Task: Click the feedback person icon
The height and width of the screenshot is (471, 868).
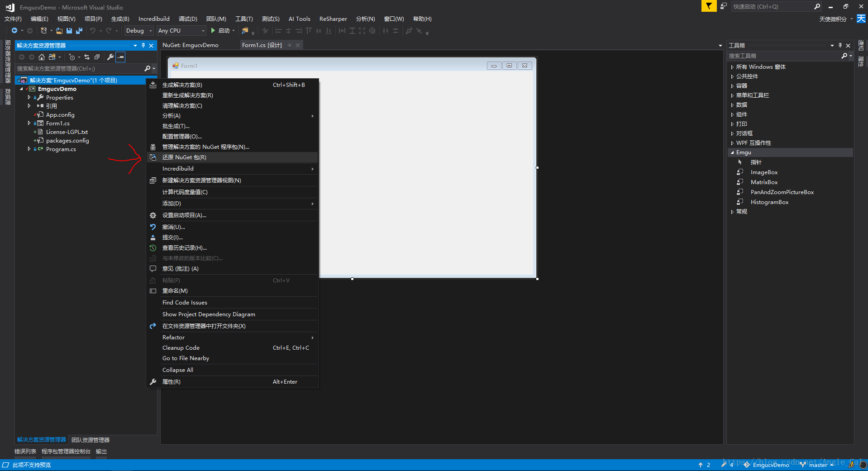Action: pos(724,6)
